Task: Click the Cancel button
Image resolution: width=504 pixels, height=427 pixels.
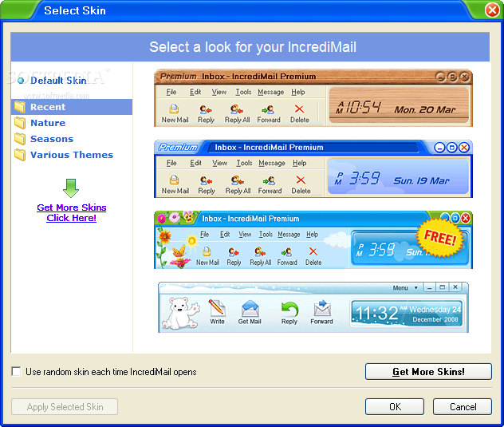Action: pyautogui.click(x=463, y=407)
